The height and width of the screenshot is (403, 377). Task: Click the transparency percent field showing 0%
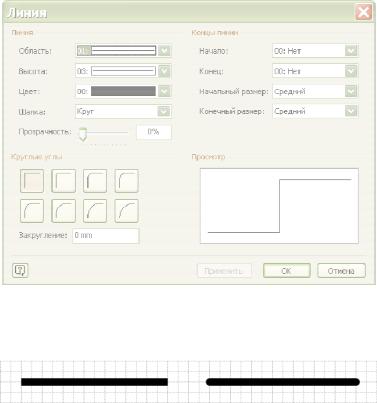[154, 132]
